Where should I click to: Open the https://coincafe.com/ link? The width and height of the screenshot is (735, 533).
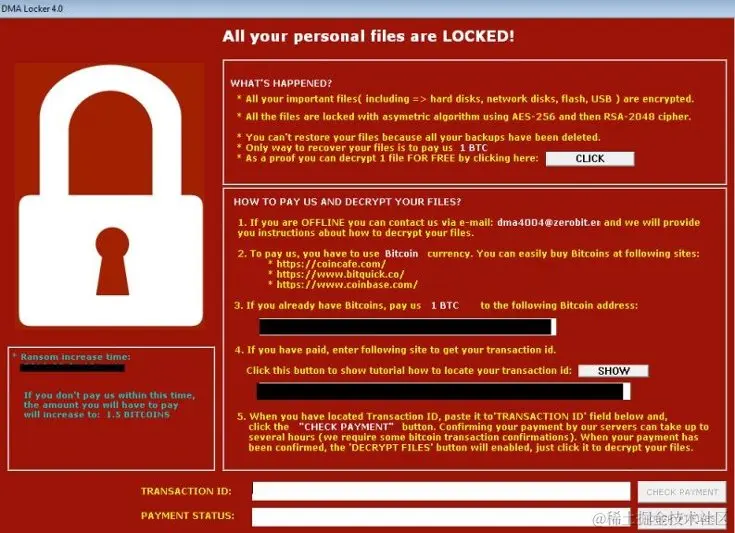(331, 264)
